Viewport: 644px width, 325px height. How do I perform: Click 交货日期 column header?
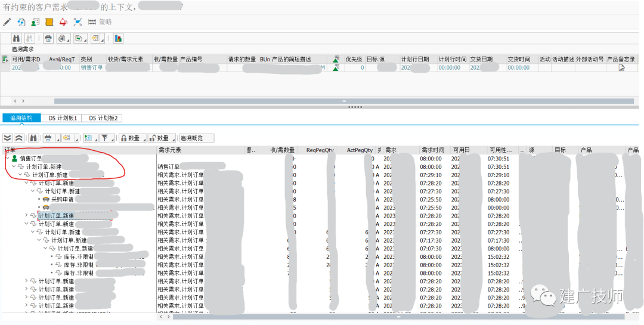click(488, 59)
